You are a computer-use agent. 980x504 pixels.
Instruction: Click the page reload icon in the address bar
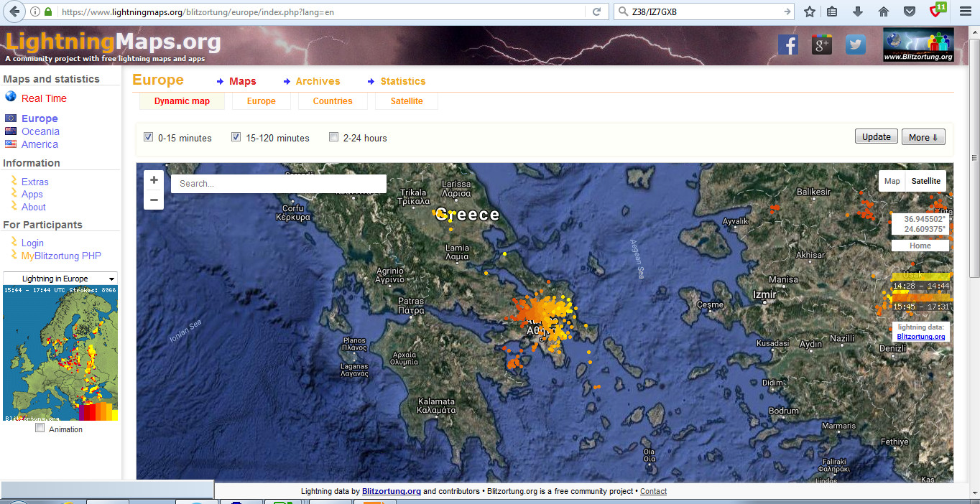click(x=596, y=11)
